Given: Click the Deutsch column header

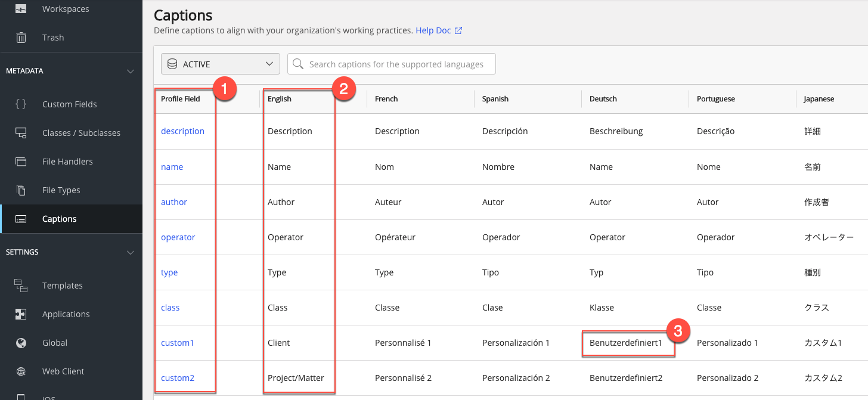Looking at the screenshot, I should pos(603,99).
